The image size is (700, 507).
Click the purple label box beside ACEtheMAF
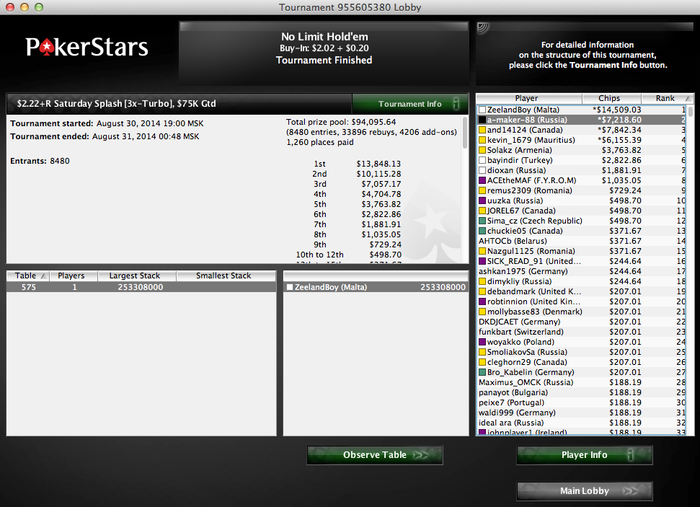coord(482,180)
